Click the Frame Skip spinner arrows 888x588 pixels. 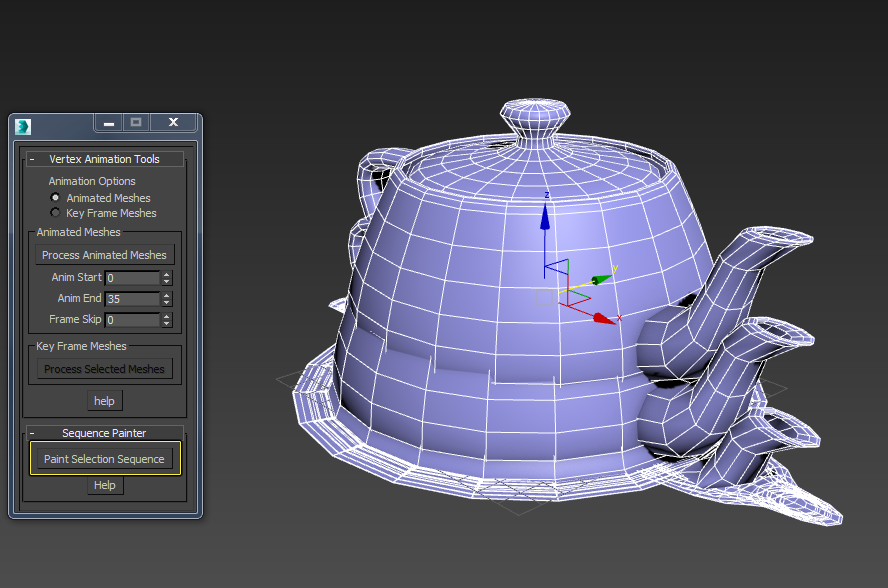coord(167,320)
